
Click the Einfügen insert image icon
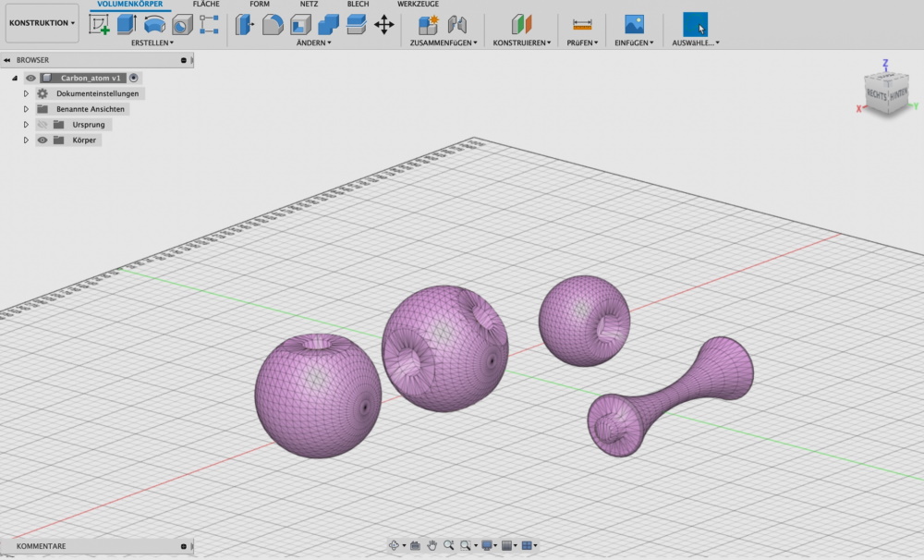[634, 25]
